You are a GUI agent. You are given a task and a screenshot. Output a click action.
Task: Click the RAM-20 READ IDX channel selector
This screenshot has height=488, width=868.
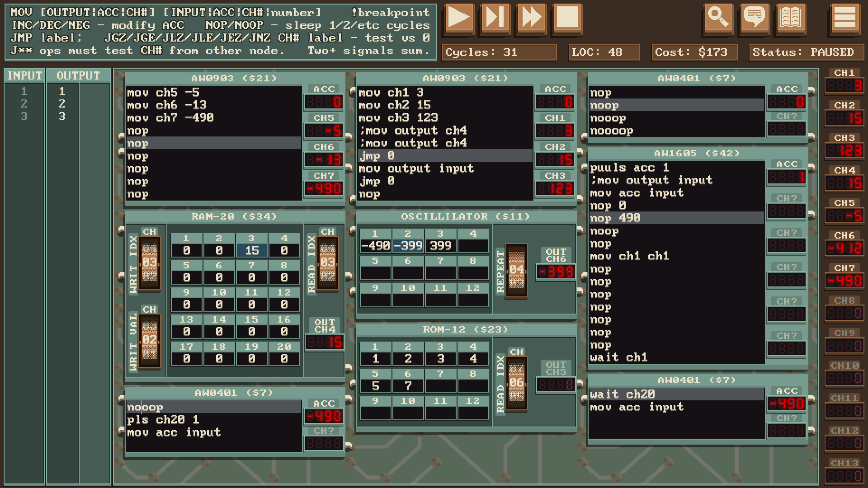click(x=327, y=262)
